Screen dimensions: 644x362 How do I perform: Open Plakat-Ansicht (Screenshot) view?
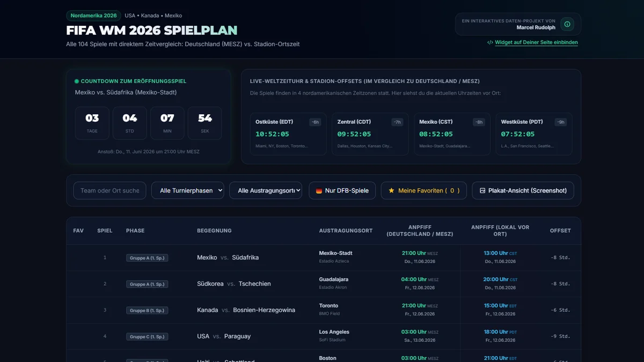click(x=523, y=190)
